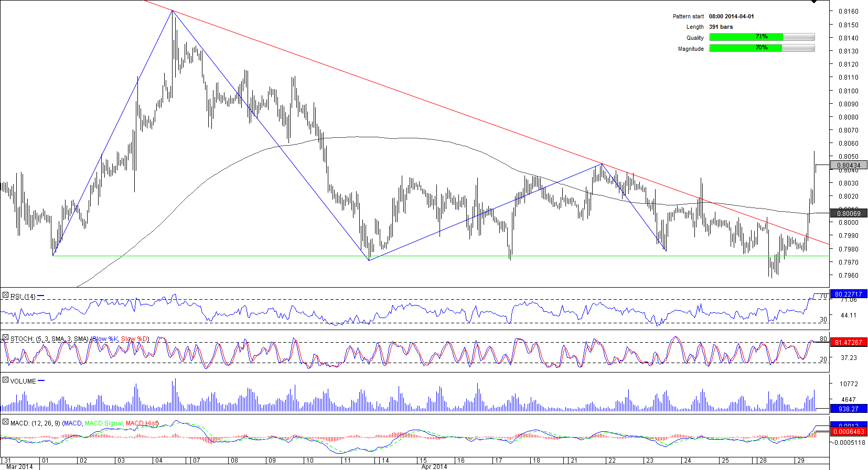Image resolution: width=868 pixels, height=470 pixels.
Task: Close the STOCH indicator panel box icon
Action: point(5,338)
